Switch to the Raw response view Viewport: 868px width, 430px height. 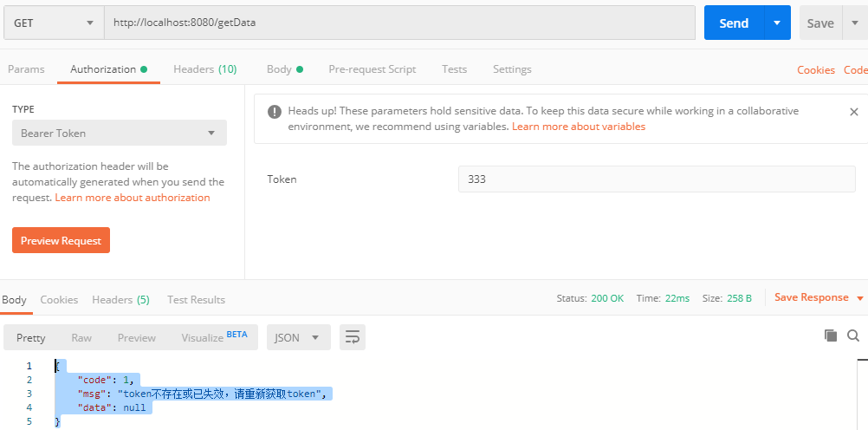pyautogui.click(x=81, y=337)
